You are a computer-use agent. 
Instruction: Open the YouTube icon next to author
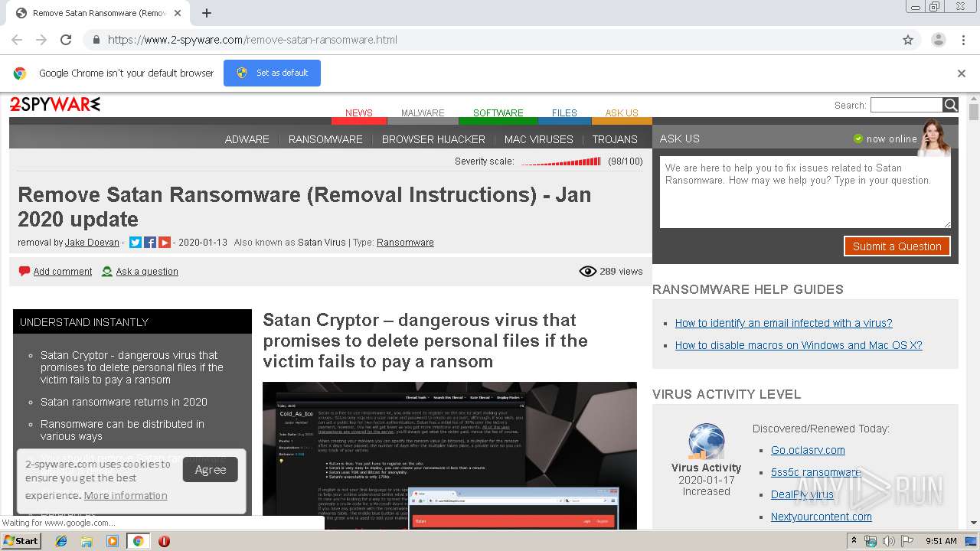click(x=165, y=243)
